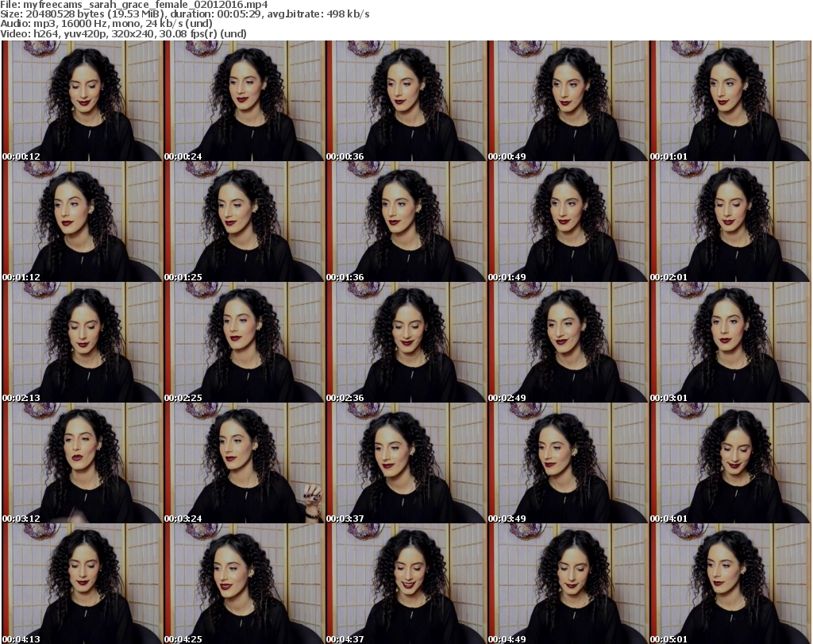Click the thumbnail timestamped 00:02:25
Screen dimensions: 813x644
[244, 343]
